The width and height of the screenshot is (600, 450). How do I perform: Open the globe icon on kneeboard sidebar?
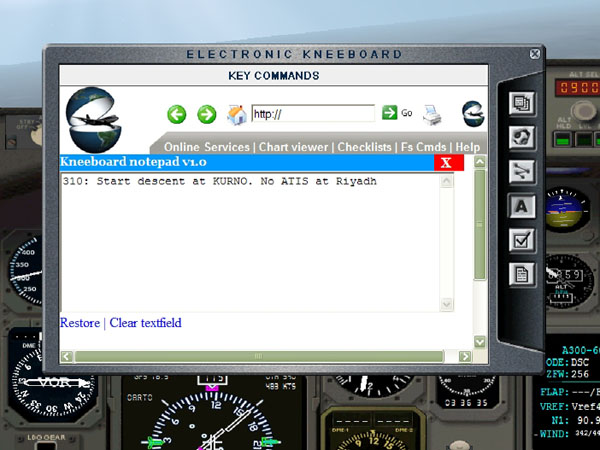(x=522, y=137)
